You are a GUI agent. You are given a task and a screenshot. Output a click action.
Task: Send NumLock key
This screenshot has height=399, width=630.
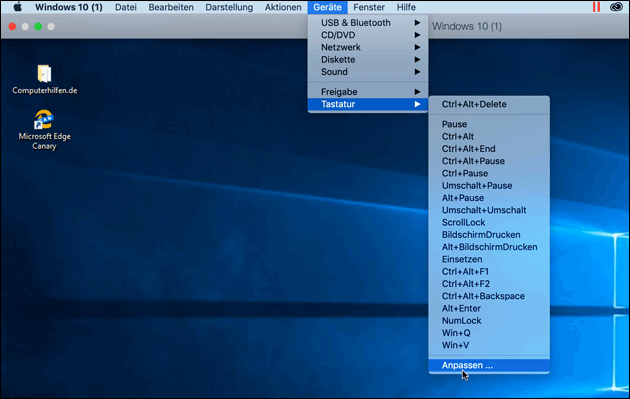pos(489,321)
